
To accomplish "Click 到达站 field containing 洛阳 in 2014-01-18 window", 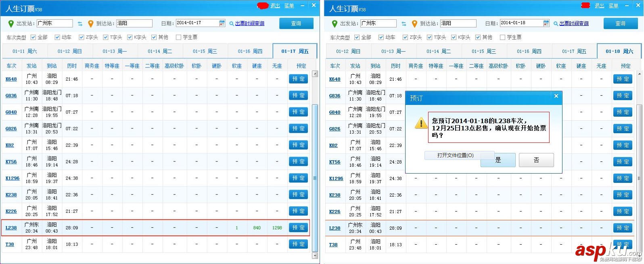I will coord(458,23).
